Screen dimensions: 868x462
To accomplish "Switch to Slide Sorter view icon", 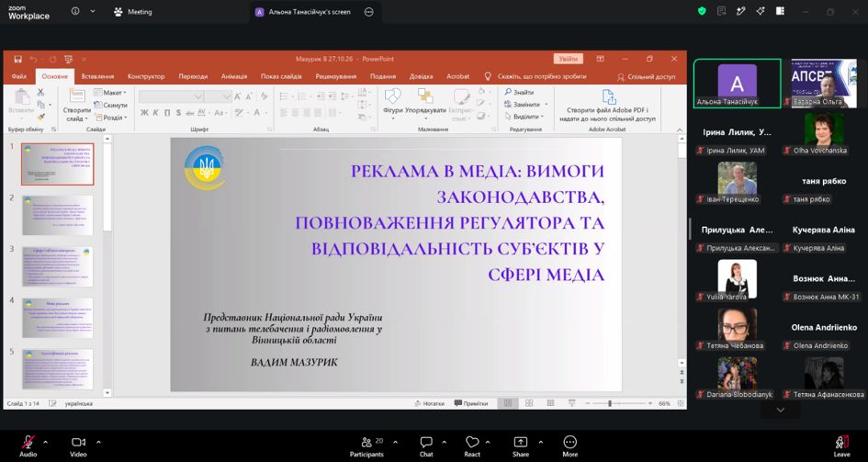I will click(x=529, y=403).
